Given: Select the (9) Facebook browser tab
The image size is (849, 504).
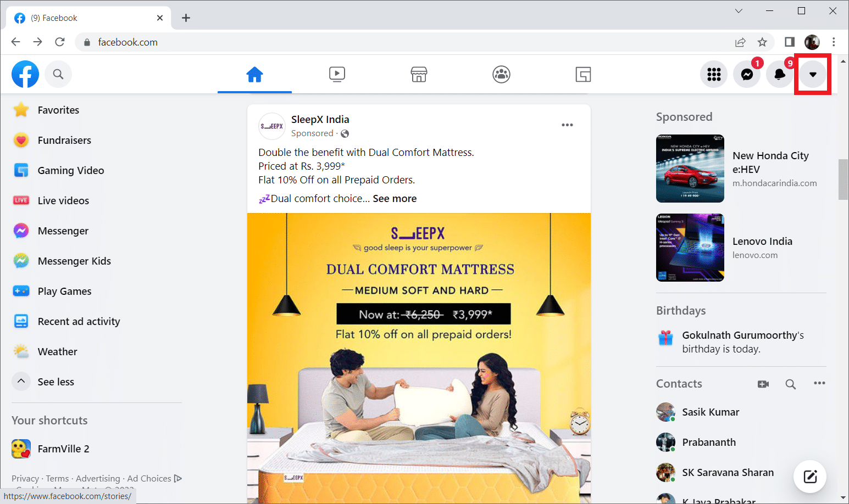Looking at the screenshot, I should [88, 18].
